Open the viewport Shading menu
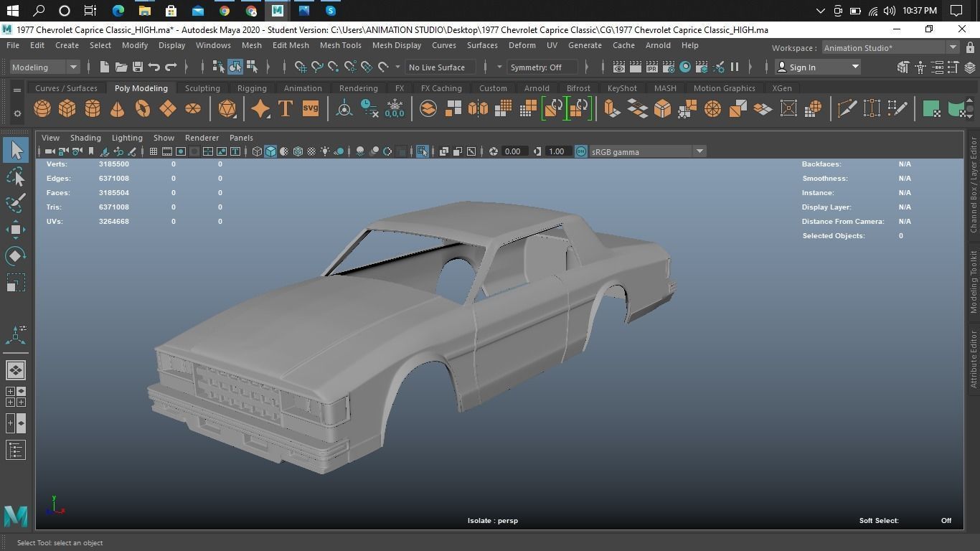Viewport: 980px width, 551px height. point(85,138)
